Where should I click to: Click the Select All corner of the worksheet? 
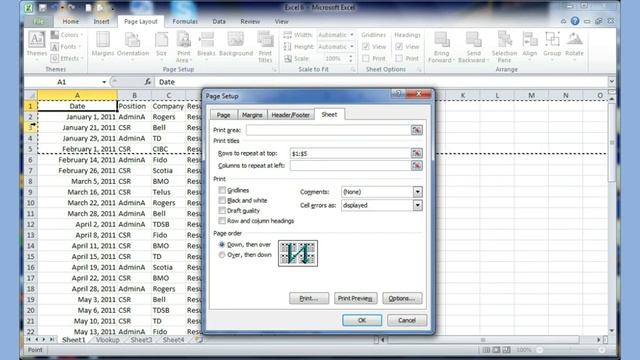click(31, 95)
